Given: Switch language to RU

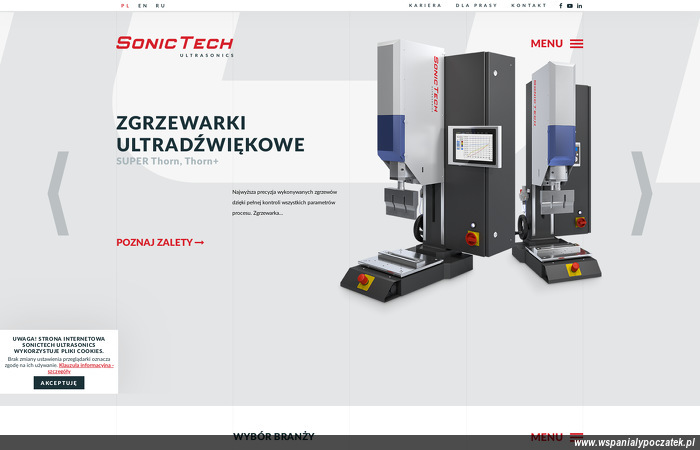Looking at the screenshot, I should pyautogui.click(x=160, y=6).
